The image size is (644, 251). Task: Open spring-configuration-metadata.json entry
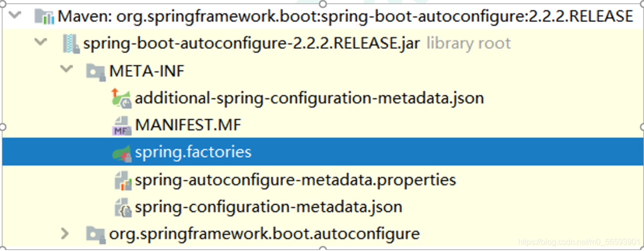click(268, 207)
